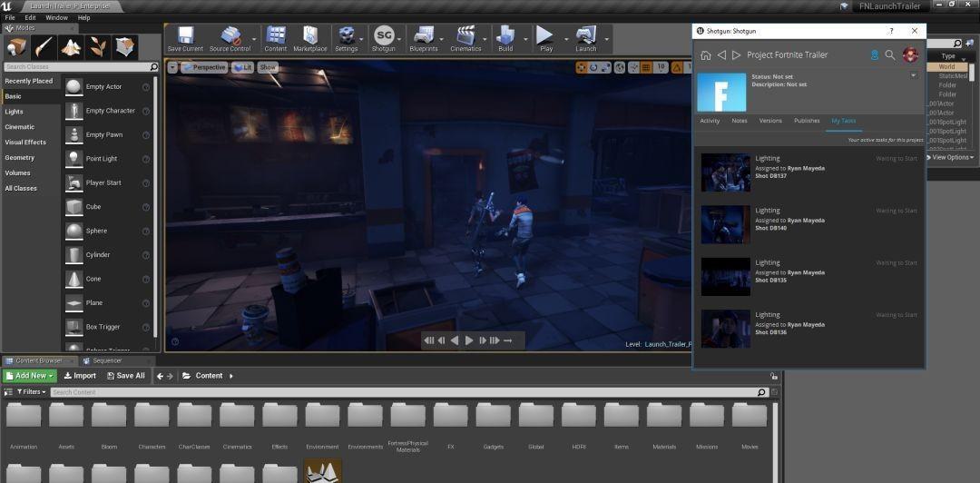
Task: Select Landscape mode mountain icon
Action: [72, 47]
